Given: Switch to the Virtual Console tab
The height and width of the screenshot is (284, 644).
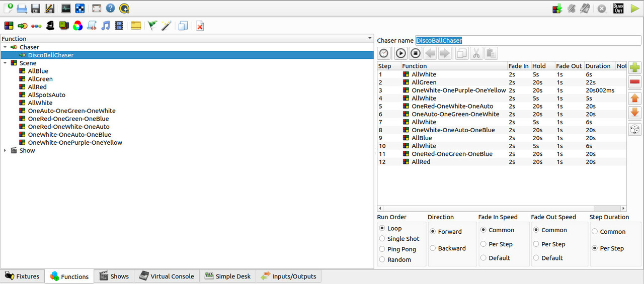Looking at the screenshot, I should coord(167,276).
